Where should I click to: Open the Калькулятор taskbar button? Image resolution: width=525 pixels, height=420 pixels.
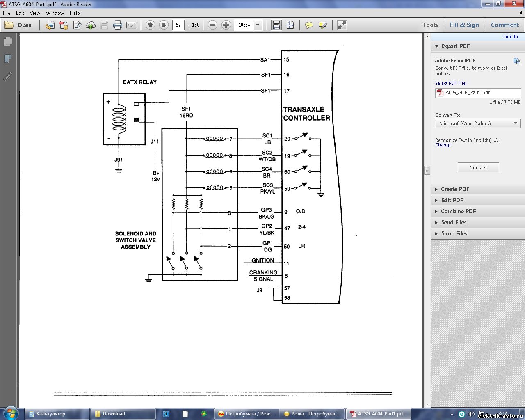click(57, 414)
